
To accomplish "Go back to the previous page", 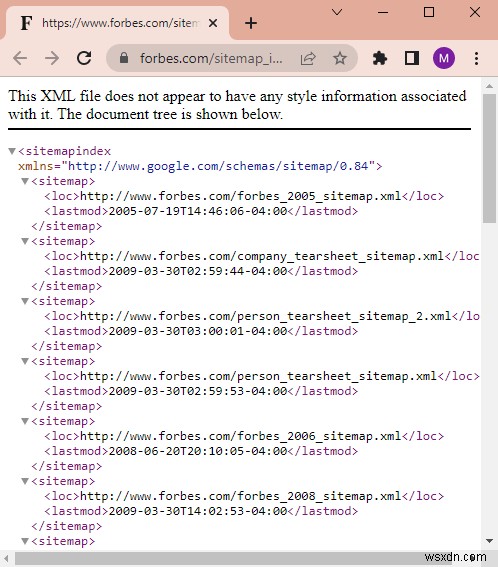I will pos(20,58).
